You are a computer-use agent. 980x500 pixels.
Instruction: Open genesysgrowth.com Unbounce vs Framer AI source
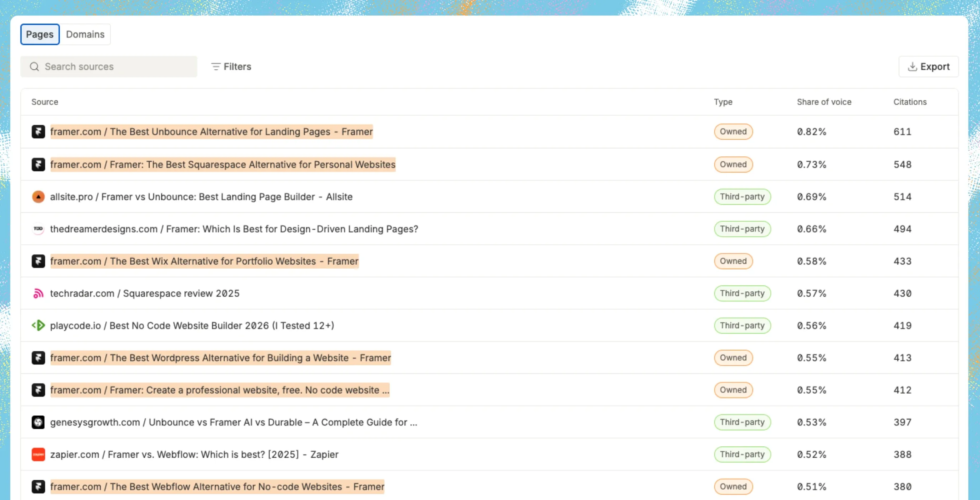[234, 422]
